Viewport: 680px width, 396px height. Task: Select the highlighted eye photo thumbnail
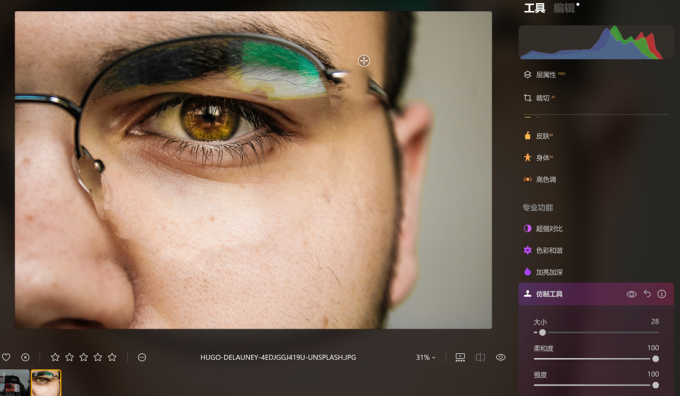click(x=46, y=383)
